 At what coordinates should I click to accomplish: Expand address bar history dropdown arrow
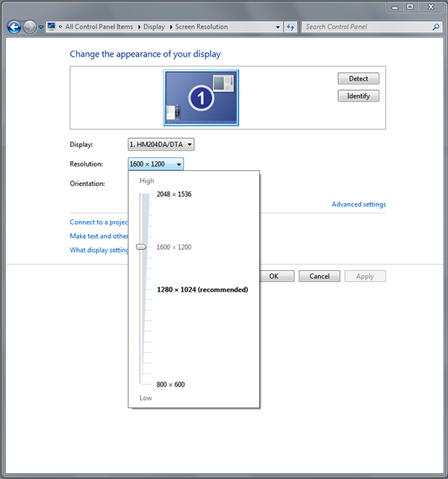click(x=278, y=27)
